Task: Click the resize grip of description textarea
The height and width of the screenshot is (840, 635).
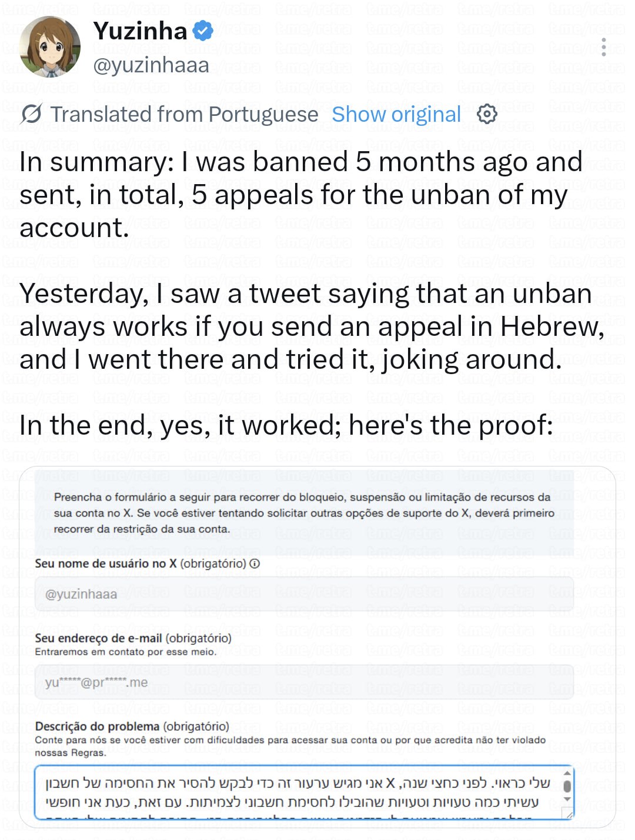Action: pyautogui.click(x=567, y=814)
